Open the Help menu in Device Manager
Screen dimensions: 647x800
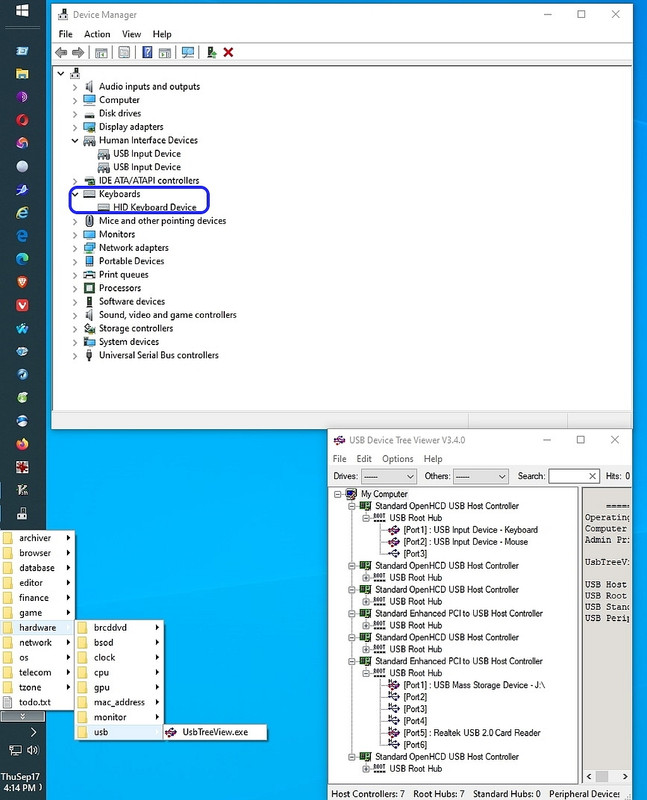point(162,34)
